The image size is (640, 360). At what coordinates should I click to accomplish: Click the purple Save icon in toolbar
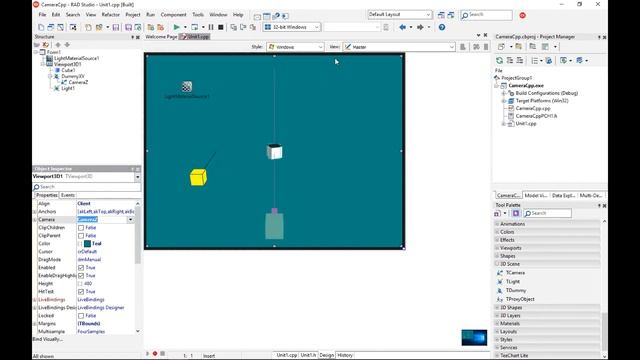116,27
